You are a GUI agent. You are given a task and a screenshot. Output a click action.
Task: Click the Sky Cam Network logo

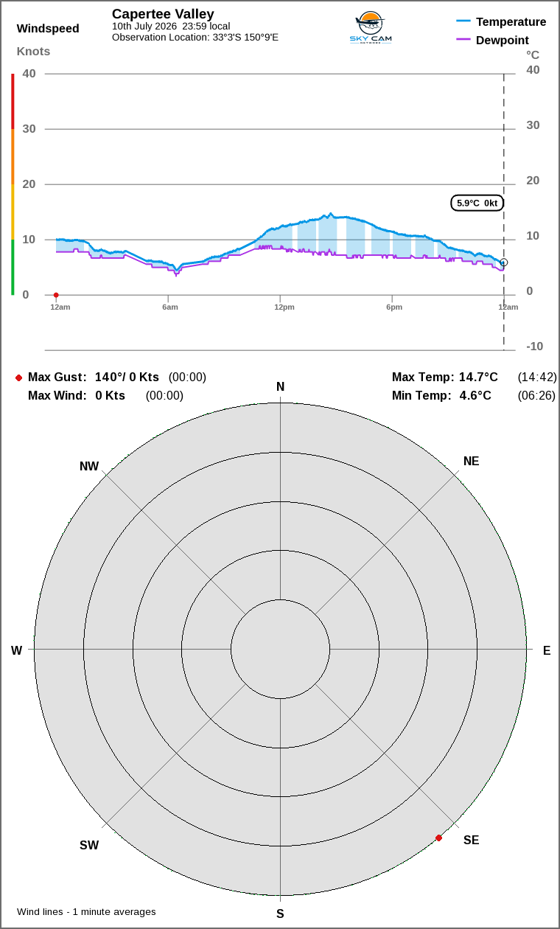click(x=370, y=28)
